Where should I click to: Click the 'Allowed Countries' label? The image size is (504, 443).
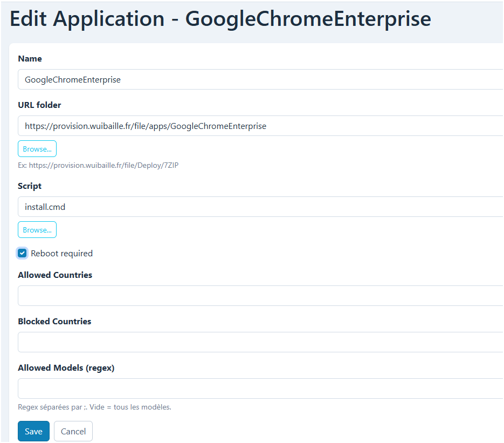click(55, 275)
